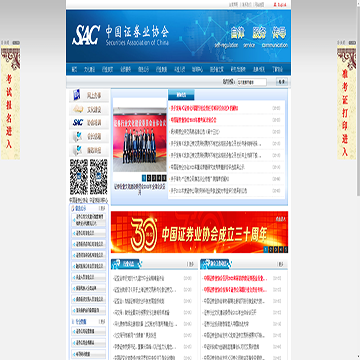Select the blue news tab above headlines
Screen dimensions: 360x360
point(181,95)
